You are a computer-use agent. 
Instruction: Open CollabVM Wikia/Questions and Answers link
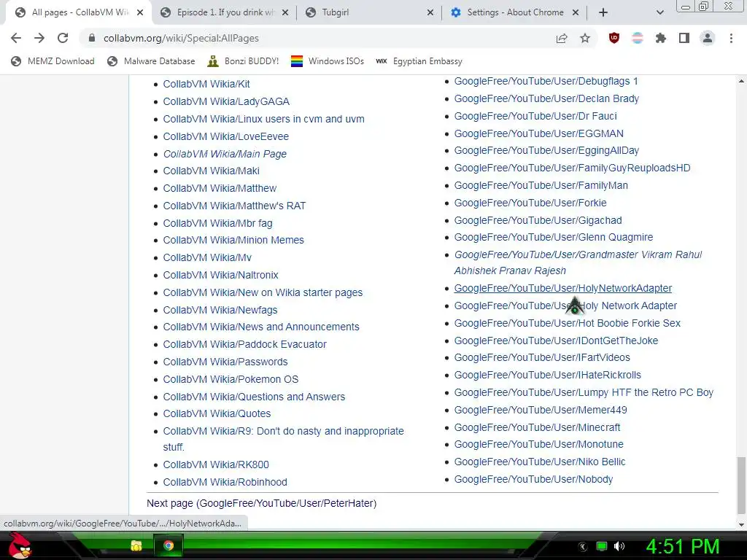(x=254, y=397)
